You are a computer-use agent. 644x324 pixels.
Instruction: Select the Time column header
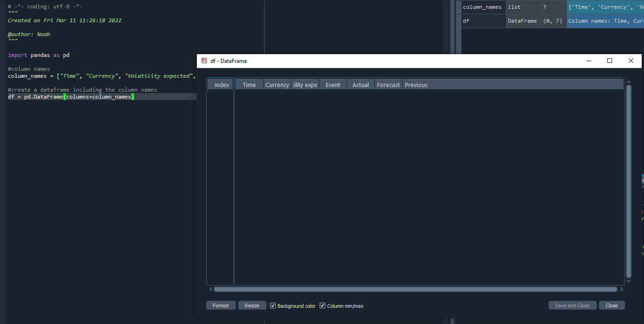coord(249,85)
